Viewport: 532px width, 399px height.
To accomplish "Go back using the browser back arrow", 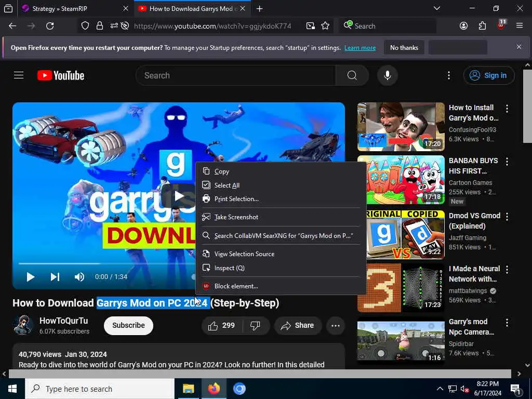I will coord(12,26).
